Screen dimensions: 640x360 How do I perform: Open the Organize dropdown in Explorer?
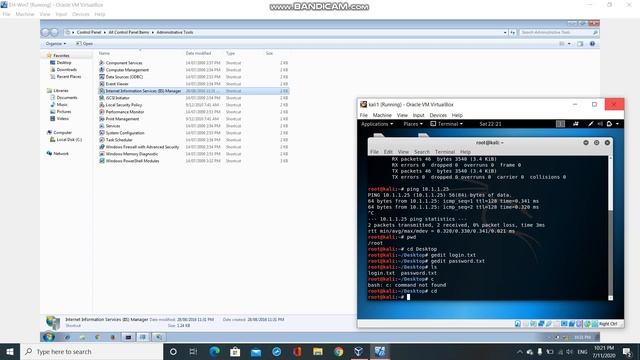[x=56, y=44]
